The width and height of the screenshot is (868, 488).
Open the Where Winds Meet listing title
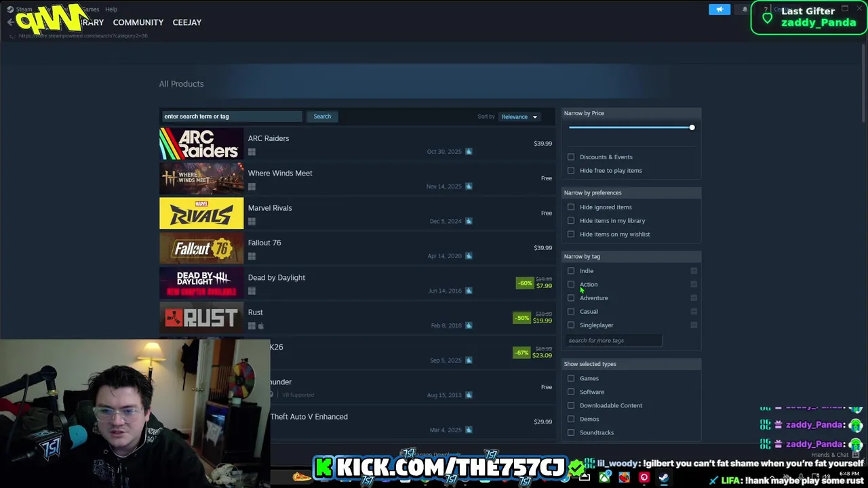click(280, 173)
